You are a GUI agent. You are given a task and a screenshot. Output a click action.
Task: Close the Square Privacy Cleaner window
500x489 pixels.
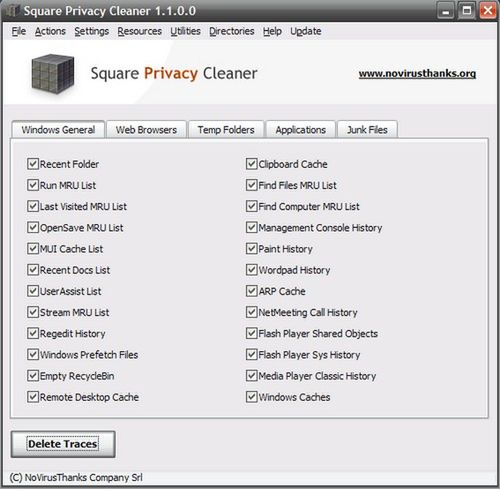click(x=488, y=11)
